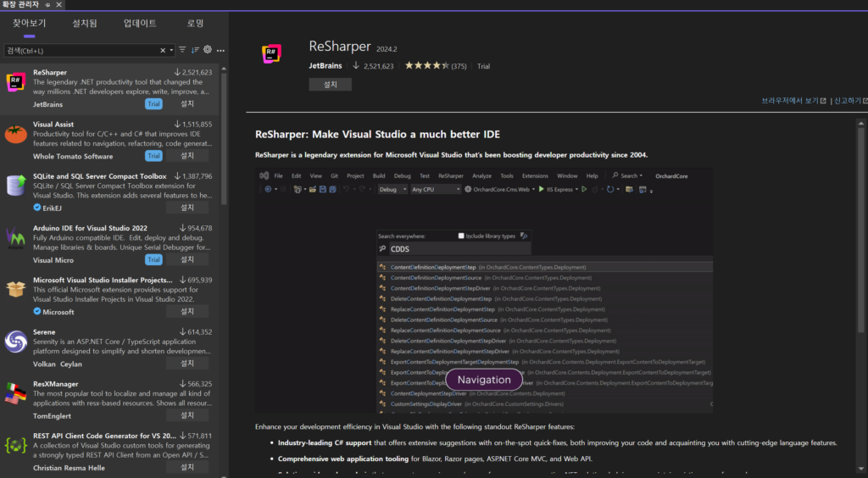Click JetBrains publisher name in details header
Screen dimensions: 868x478
tap(325, 65)
